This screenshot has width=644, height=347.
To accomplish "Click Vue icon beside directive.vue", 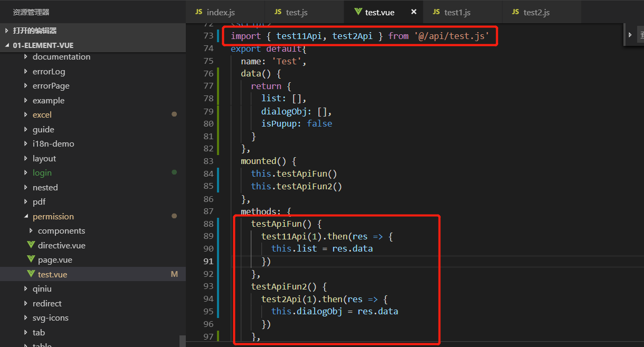I will point(31,245).
